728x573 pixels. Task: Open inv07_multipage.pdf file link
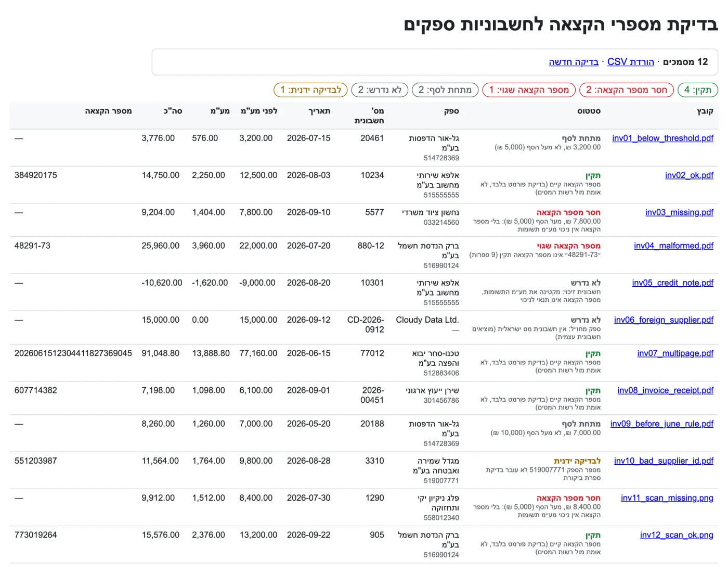click(675, 353)
